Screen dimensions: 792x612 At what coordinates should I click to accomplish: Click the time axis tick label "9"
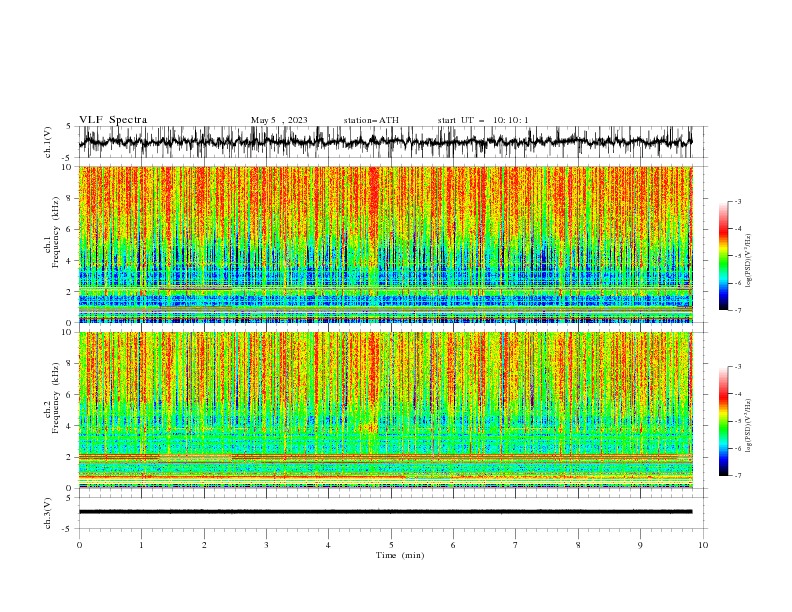click(640, 545)
